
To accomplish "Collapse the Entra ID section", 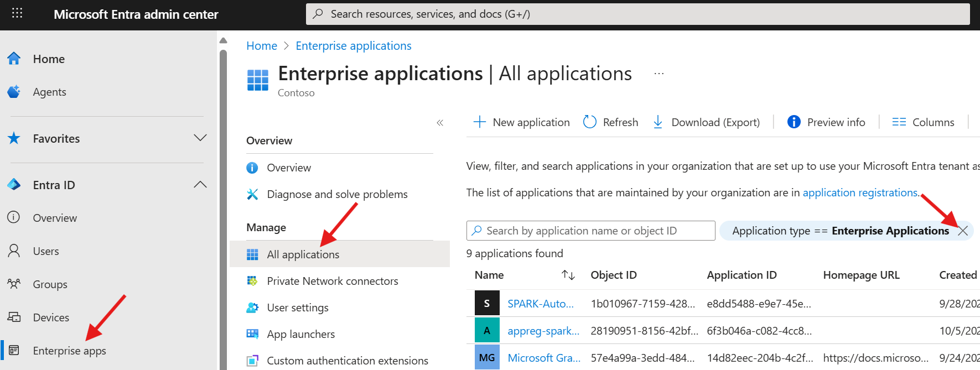I will (200, 185).
